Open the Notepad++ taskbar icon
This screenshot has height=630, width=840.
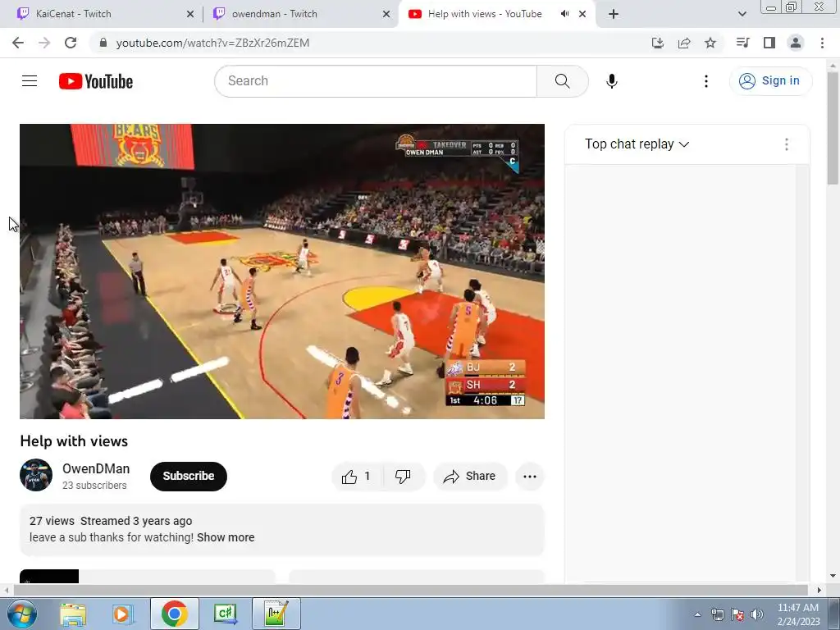tap(276, 614)
